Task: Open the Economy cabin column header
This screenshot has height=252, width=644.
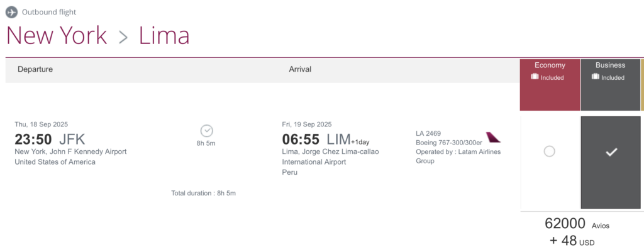Action: pos(550,65)
